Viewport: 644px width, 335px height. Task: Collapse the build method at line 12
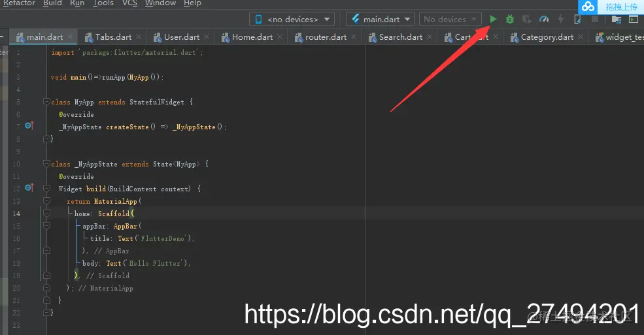pyautogui.click(x=46, y=188)
